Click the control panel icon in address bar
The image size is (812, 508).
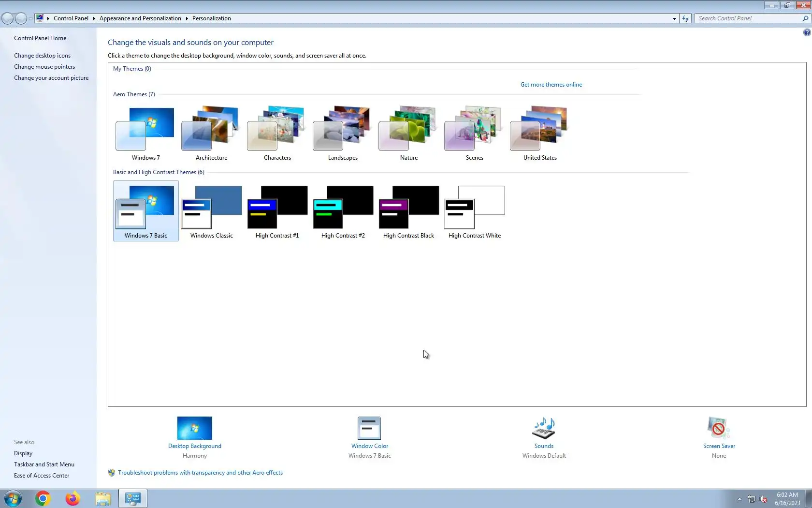click(x=40, y=18)
